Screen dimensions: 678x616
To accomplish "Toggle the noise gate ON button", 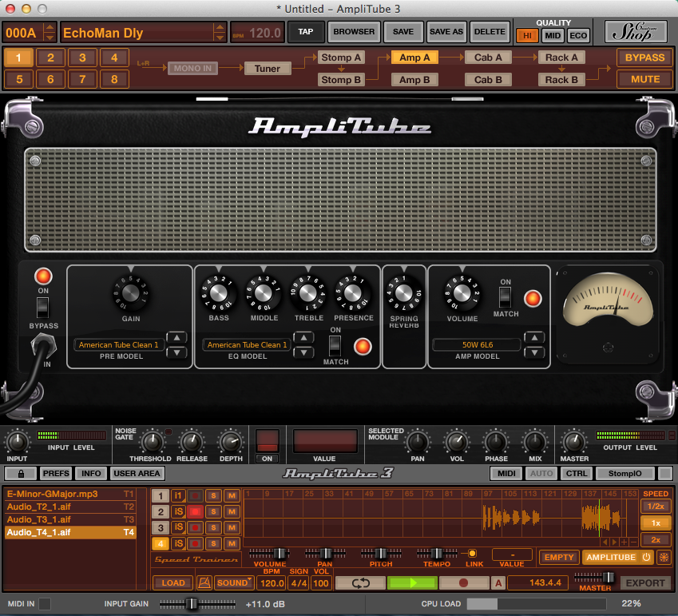I will [267, 459].
